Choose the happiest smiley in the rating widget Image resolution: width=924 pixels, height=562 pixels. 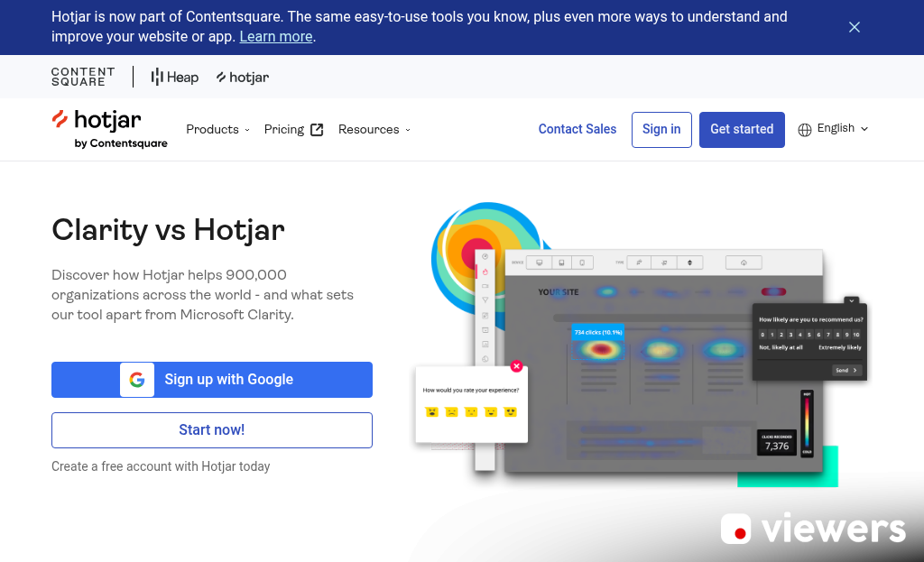click(510, 412)
